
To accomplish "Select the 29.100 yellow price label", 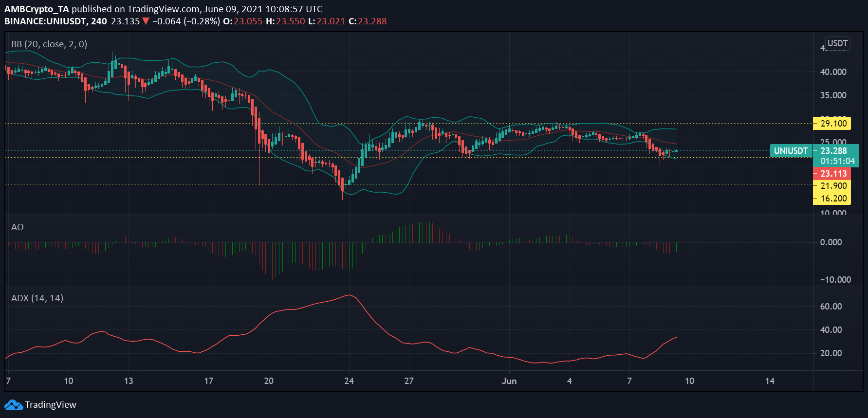I will (x=832, y=124).
